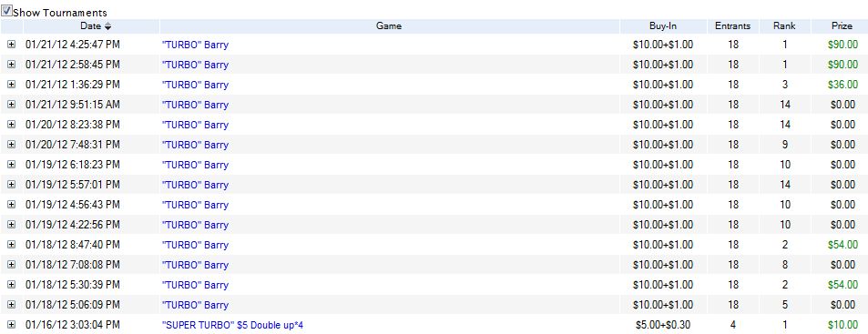Select the $54.00 prize in the 8:47:40 PM row

click(x=842, y=245)
